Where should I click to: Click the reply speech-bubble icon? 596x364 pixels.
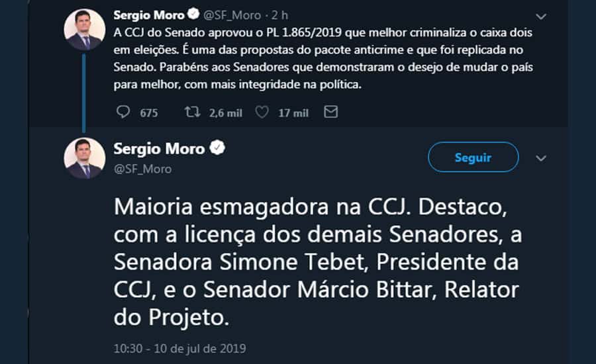[x=123, y=113]
